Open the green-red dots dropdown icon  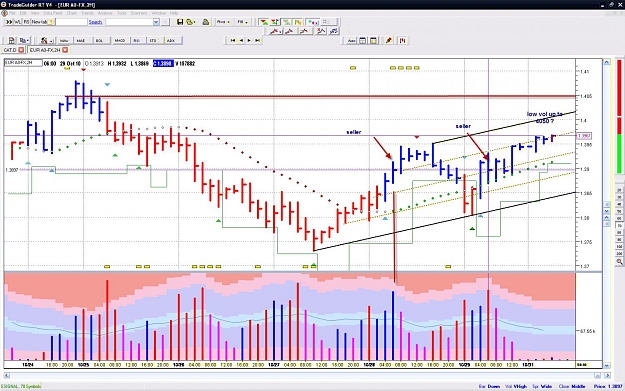pyautogui.click(x=313, y=22)
